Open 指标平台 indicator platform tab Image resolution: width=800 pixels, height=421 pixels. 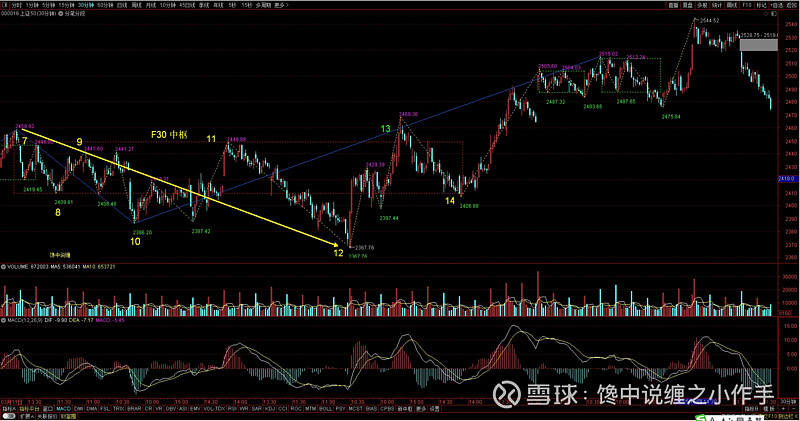pyautogui.click(x=29, y=409)
